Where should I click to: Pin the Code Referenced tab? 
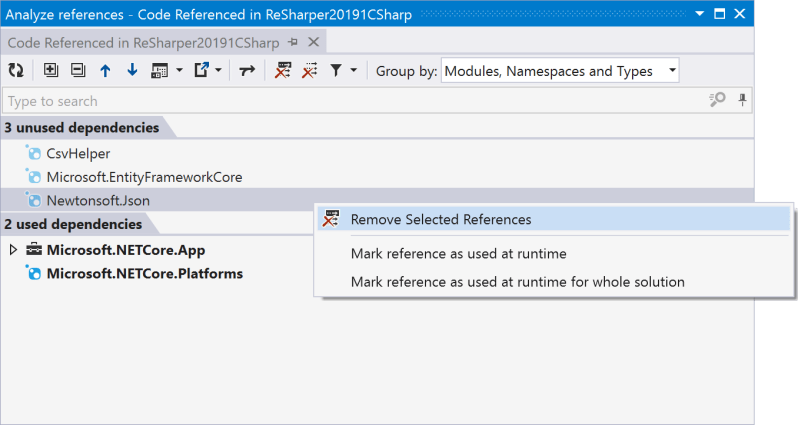coord(293,42)
